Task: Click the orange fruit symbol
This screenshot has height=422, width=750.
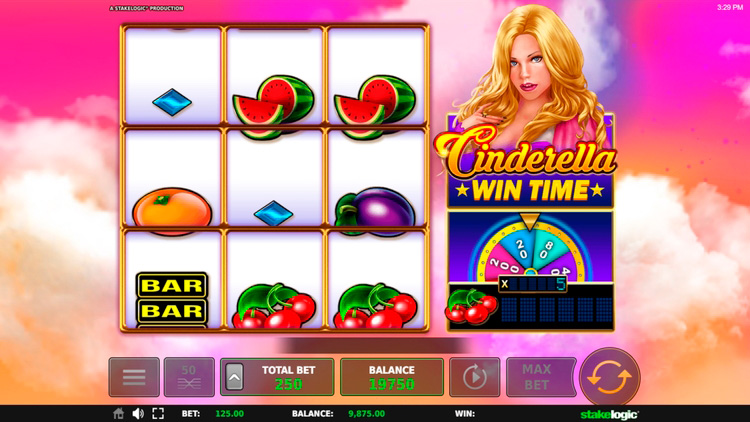Action: [172, 211]
